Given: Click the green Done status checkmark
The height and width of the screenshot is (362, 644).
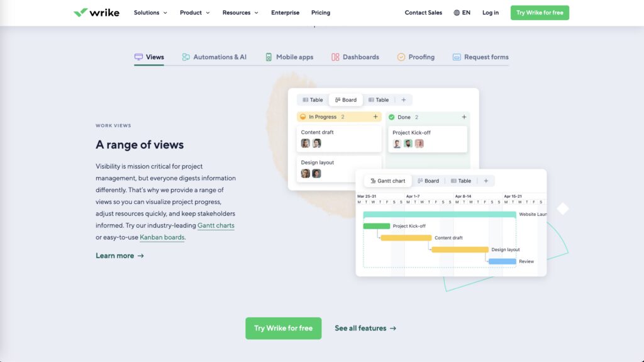Looking at the screenshot, I should 392,117.
